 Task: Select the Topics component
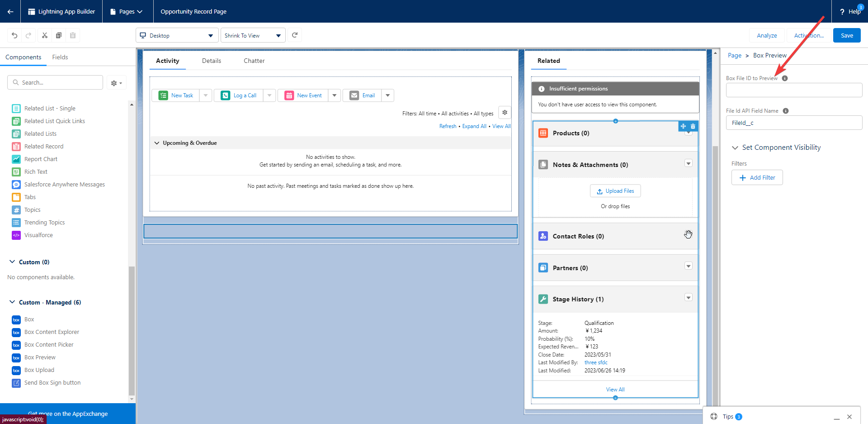pyautogui.click(x=32, y=210)
